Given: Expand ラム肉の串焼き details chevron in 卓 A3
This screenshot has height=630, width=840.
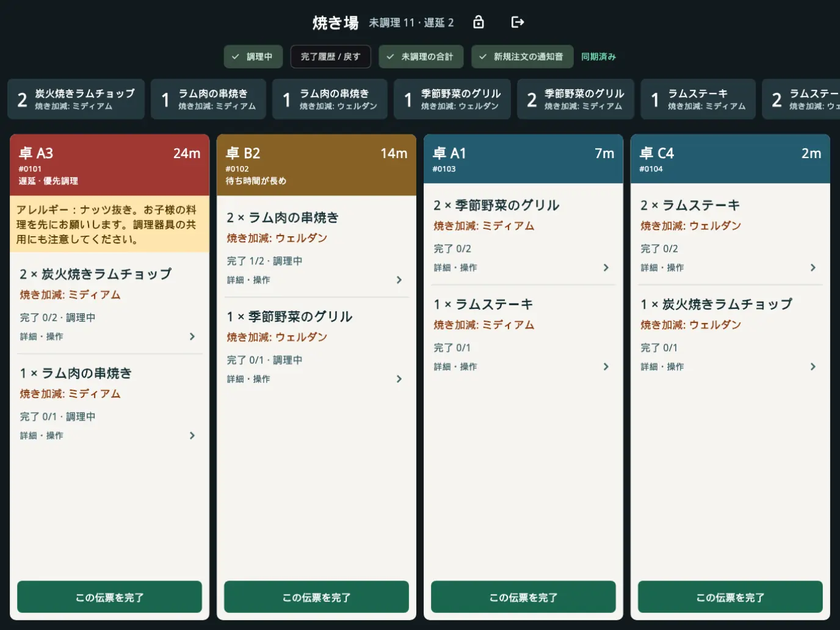Looking at the screenshot, I should pyautogui.click(x=192, y=435).
